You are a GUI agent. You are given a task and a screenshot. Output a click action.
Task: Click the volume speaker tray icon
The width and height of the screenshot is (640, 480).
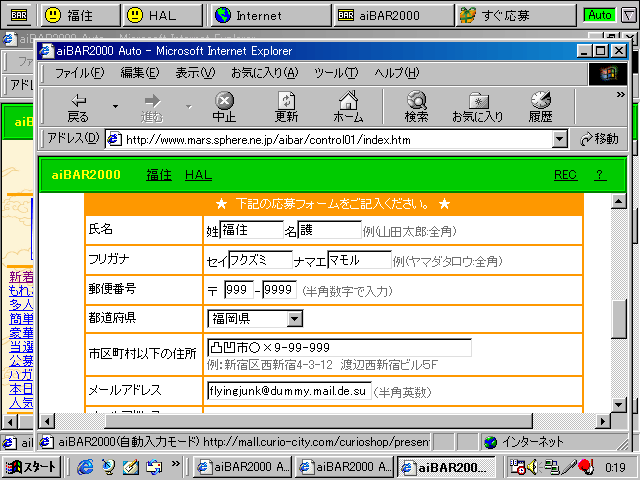coord(533,467)
